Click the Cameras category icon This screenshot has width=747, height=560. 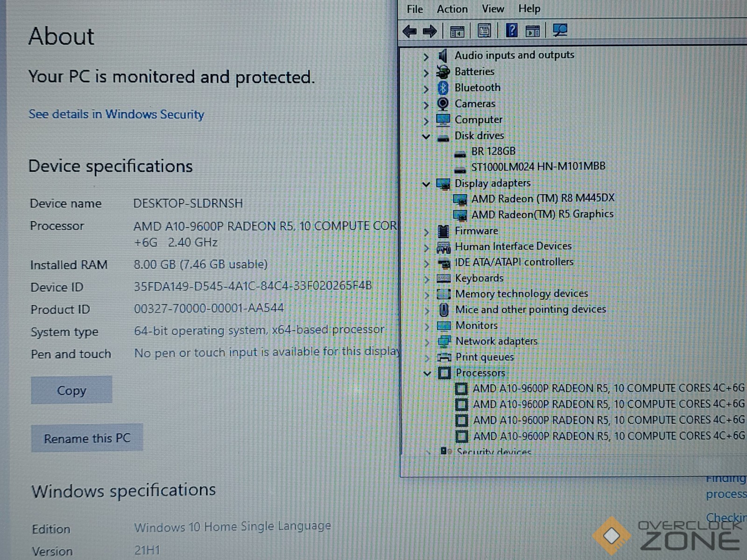coord(443,104)
